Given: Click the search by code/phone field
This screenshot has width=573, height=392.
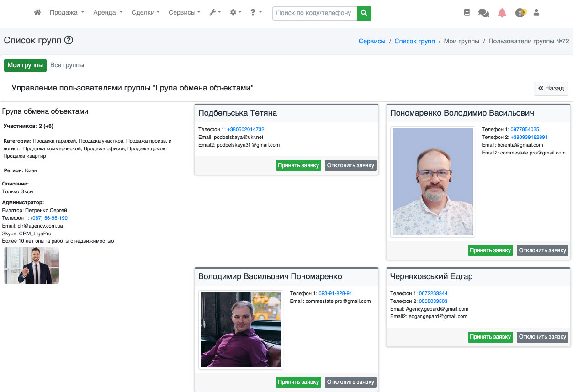Looking at the screenshot, I should click(x=314, y=13).
